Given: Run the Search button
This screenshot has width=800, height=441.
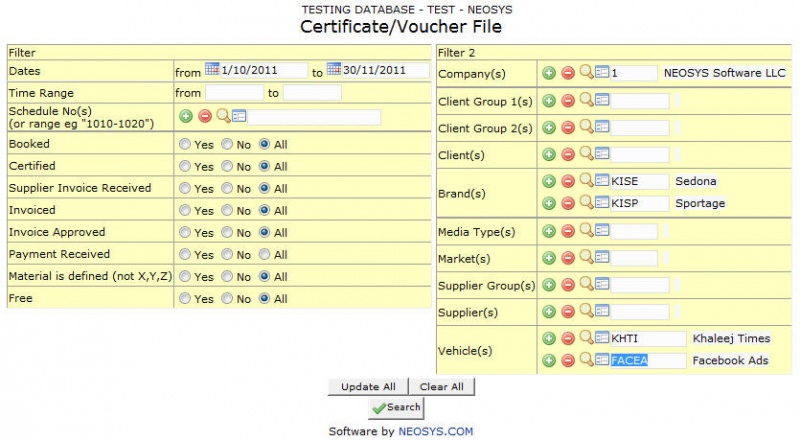Looking at the screenshot, I should point(396,407).
